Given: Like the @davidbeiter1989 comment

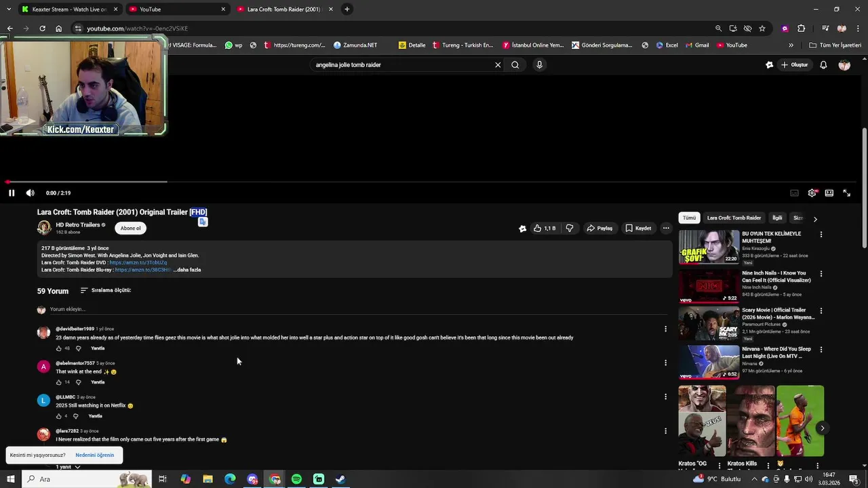Looking at the screenshot, I should 58,348.
